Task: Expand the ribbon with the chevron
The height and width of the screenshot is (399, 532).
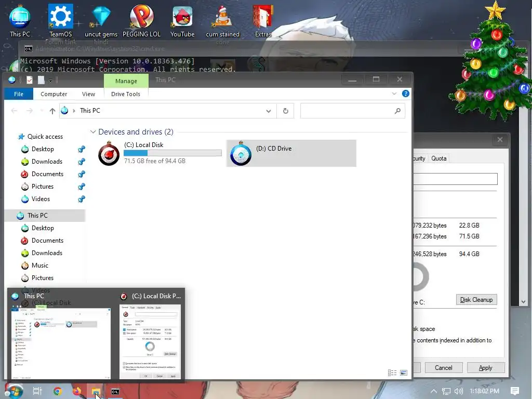Action: point(394,94)
